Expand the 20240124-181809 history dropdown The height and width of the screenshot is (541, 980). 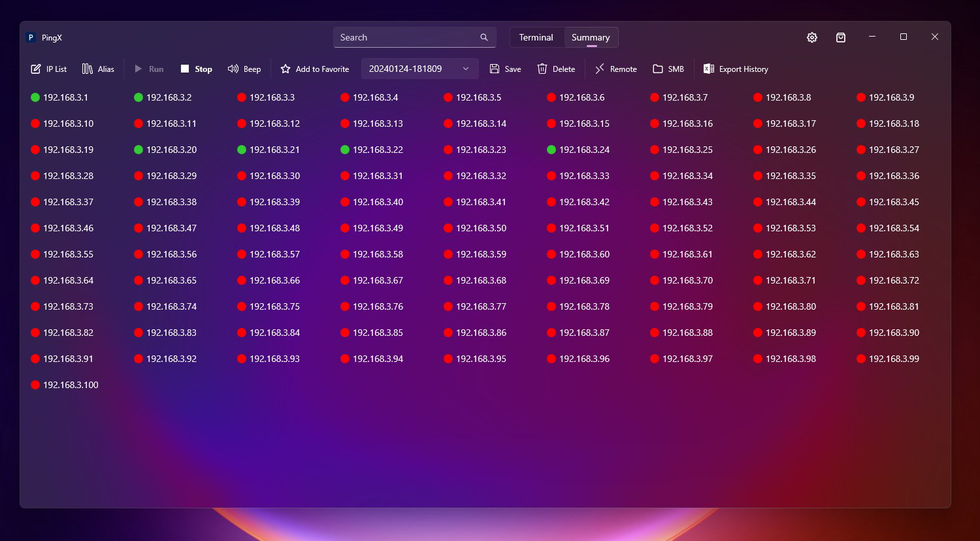[x=419, y=69]
